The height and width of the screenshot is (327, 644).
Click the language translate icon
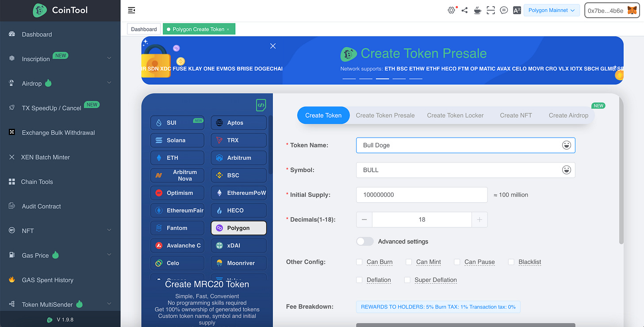[x=517, y=10]
